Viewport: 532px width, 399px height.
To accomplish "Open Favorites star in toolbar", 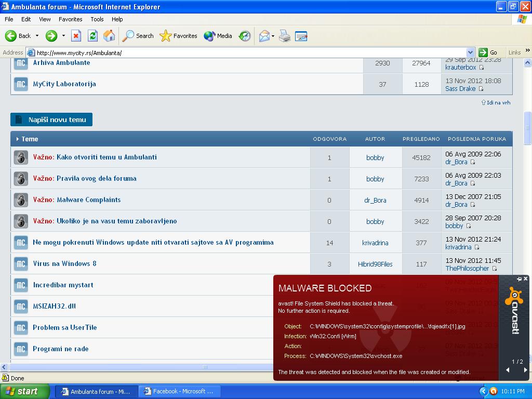I will pos(178,36).
